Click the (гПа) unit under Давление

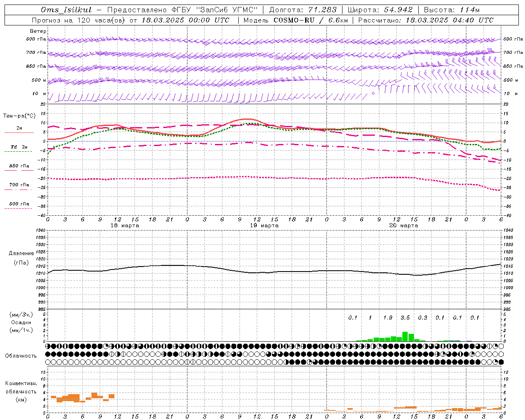click(x=21, y=262)
